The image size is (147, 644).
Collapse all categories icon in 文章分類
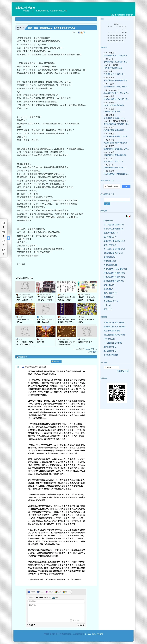[129, 216]
